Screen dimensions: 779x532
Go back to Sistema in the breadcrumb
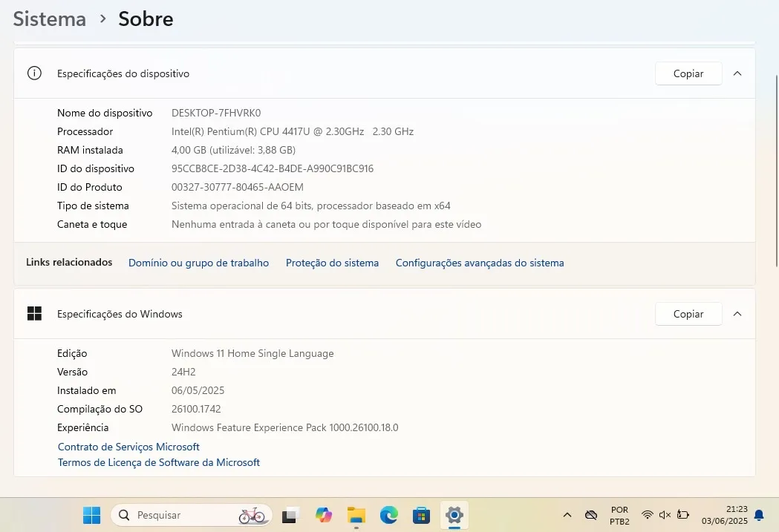coord(50,19)
